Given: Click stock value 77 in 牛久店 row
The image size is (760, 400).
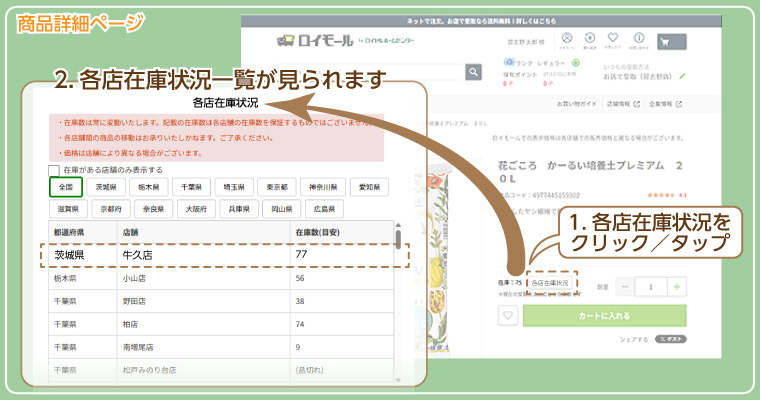Looking at the screenshot, I should (x=301, y=255).
